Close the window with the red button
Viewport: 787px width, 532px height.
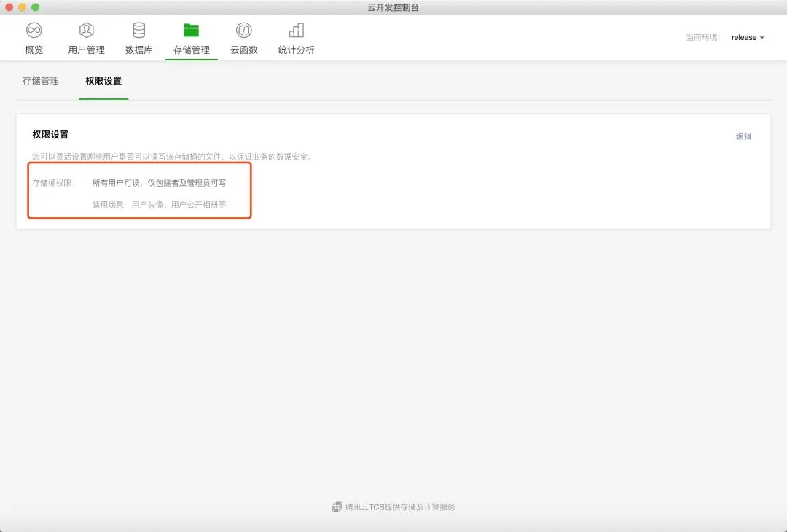(x=9, y=7)
